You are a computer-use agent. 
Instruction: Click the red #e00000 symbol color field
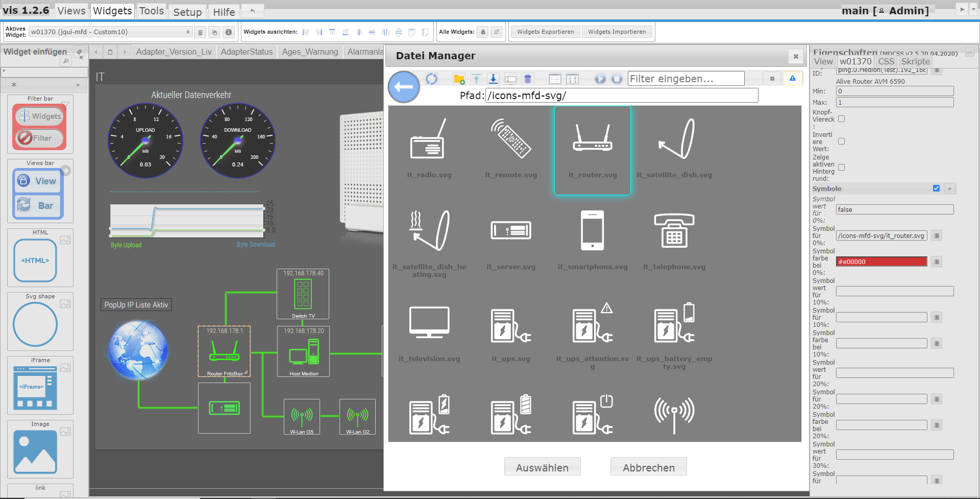click(x=881, y=262)
